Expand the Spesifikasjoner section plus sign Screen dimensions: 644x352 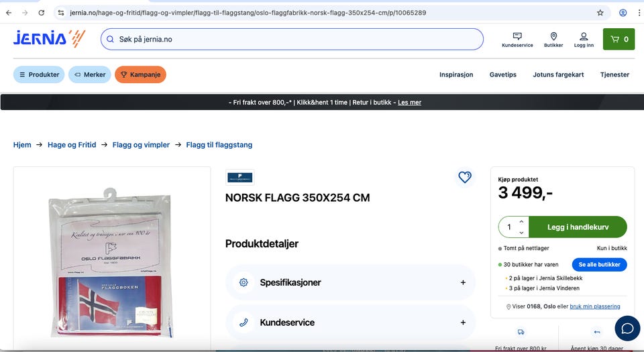pyautogui.click(x=463, y=282)
